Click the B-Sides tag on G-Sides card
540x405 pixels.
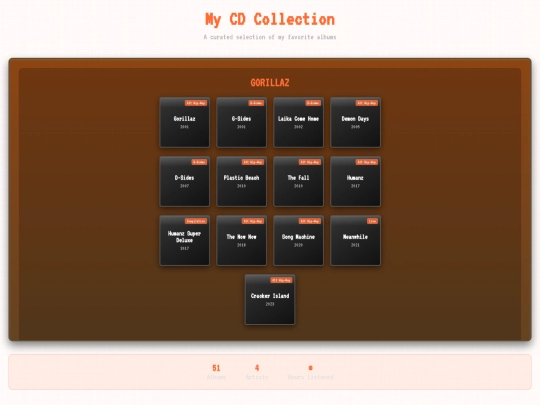point(256,103)
